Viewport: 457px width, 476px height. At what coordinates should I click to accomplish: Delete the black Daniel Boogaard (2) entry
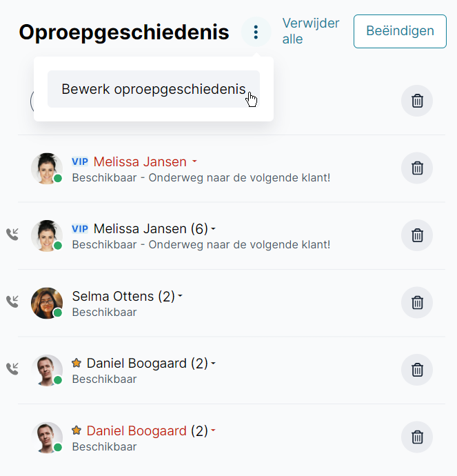click(417, 370)
